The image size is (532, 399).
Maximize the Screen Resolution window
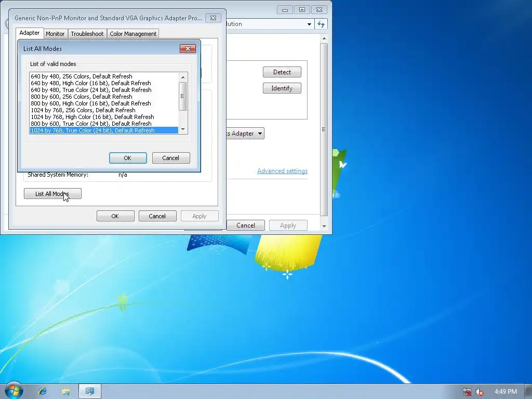tap(302, 10)
